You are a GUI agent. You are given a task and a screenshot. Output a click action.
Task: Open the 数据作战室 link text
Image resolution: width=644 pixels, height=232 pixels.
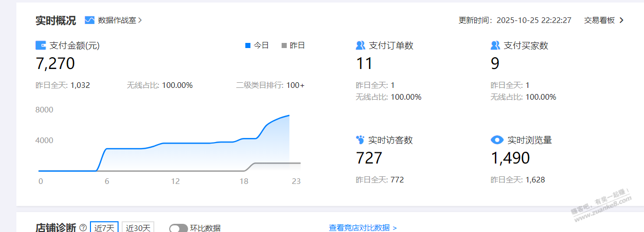(117, 20)
